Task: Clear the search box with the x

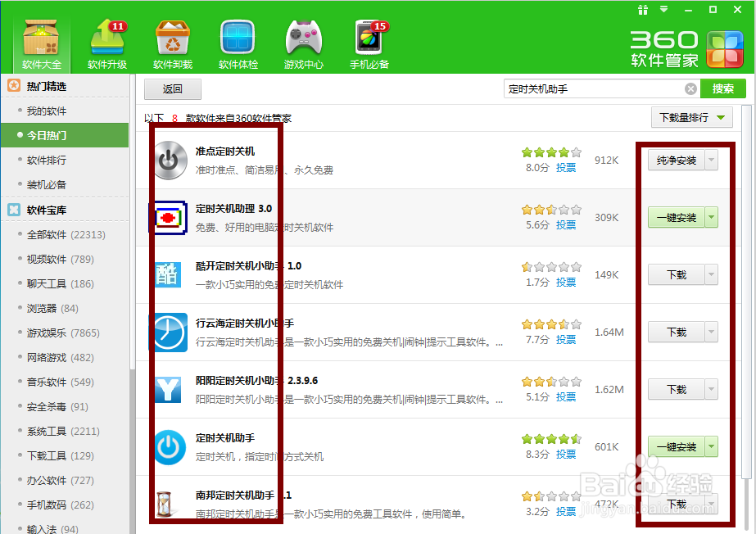Action: tap(690, 88)
